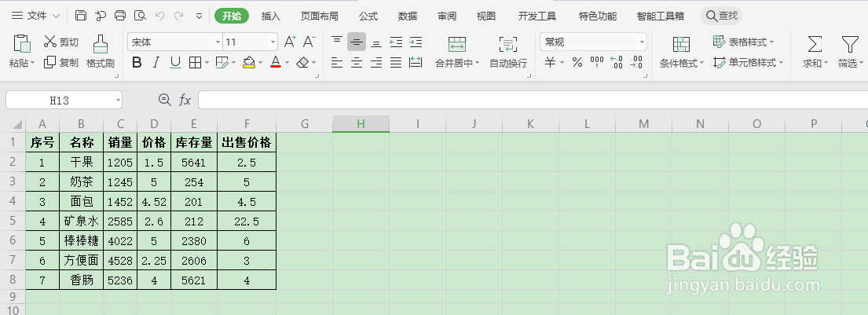Increase decimal places icon
The image size is (868, 315).
click(x=616, y=63)
